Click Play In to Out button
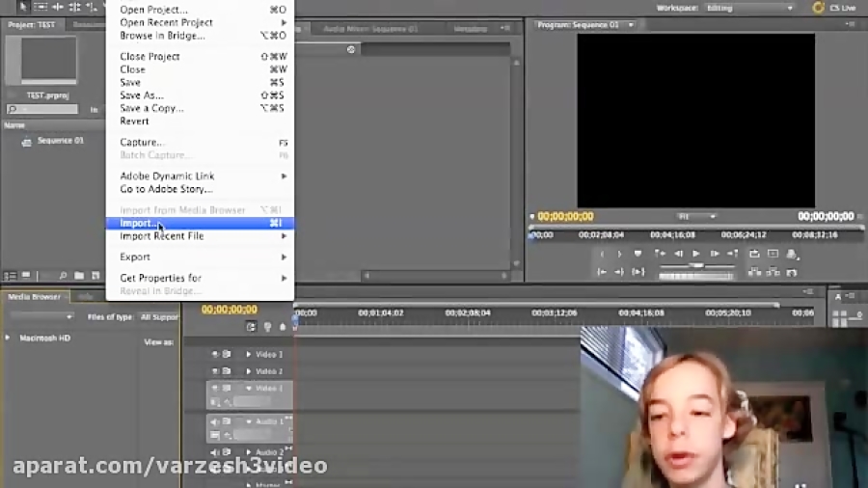 (x=638, y=272)
